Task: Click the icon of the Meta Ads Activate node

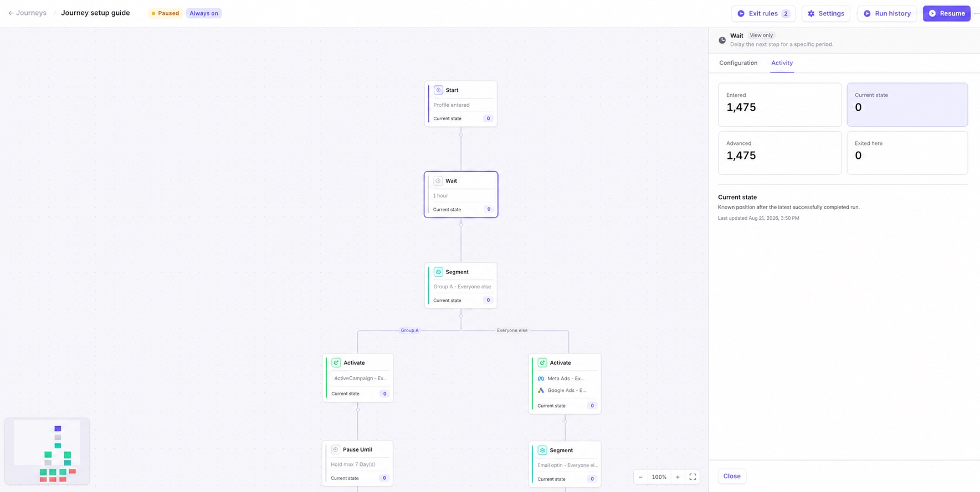Action: click(542, 363)
